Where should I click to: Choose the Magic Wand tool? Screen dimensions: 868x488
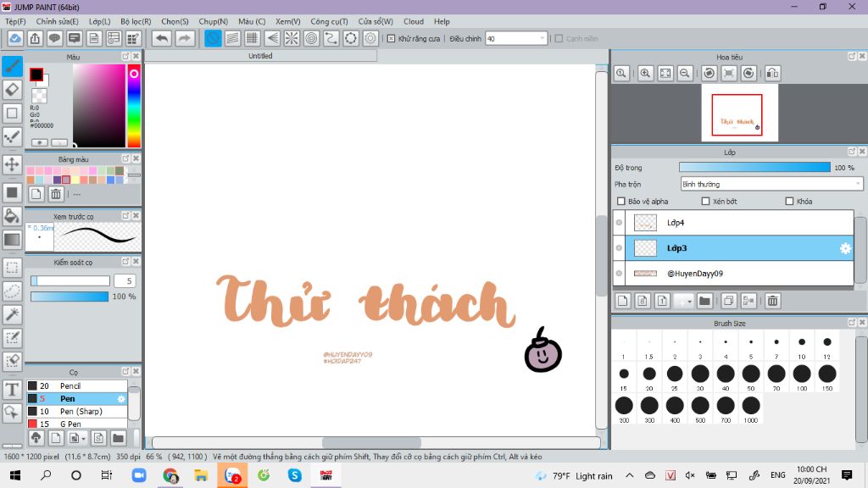[12, 314]
